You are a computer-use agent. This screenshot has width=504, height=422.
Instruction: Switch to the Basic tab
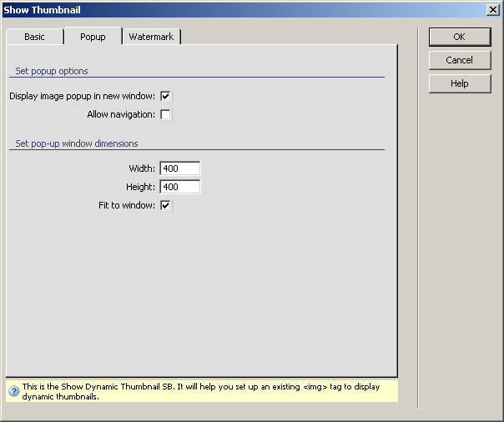point(34,37)
